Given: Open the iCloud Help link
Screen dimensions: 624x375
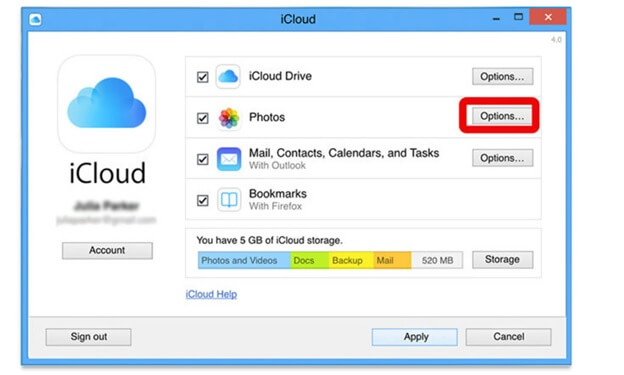Looking at the screenshot, I should 211,294.
